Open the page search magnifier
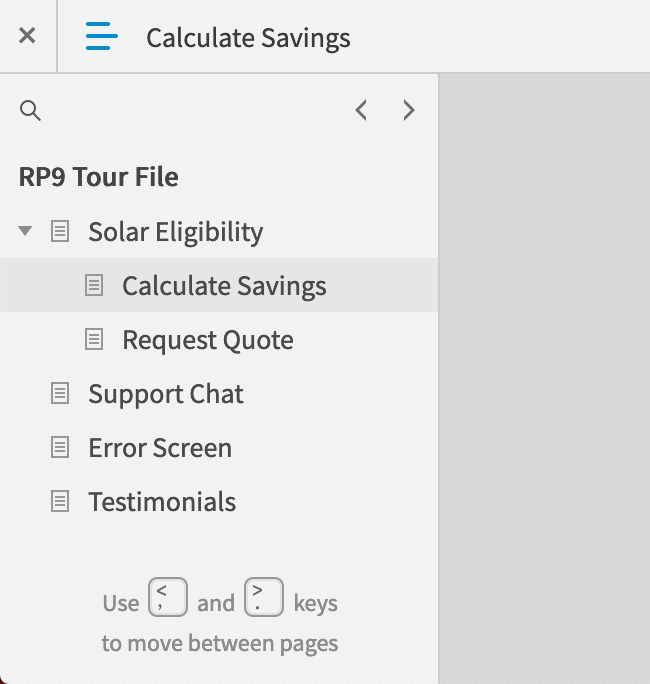650x684 pixels. click(31, 110)
